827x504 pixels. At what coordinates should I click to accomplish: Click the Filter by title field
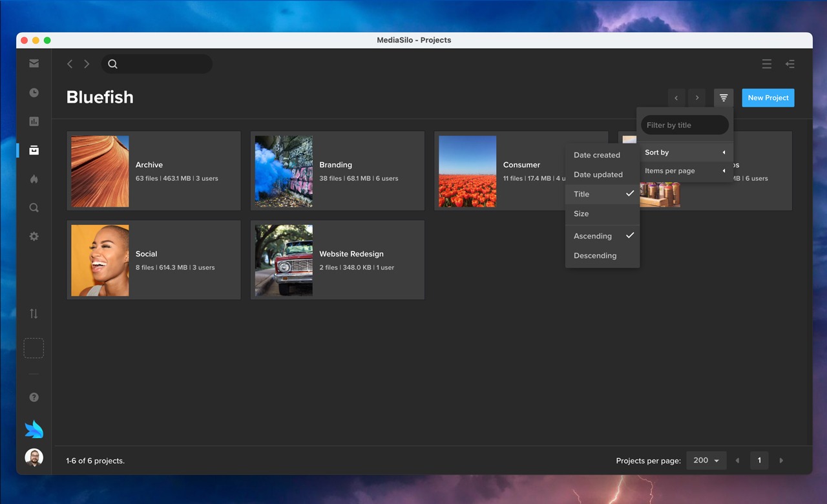click(685, 125)
